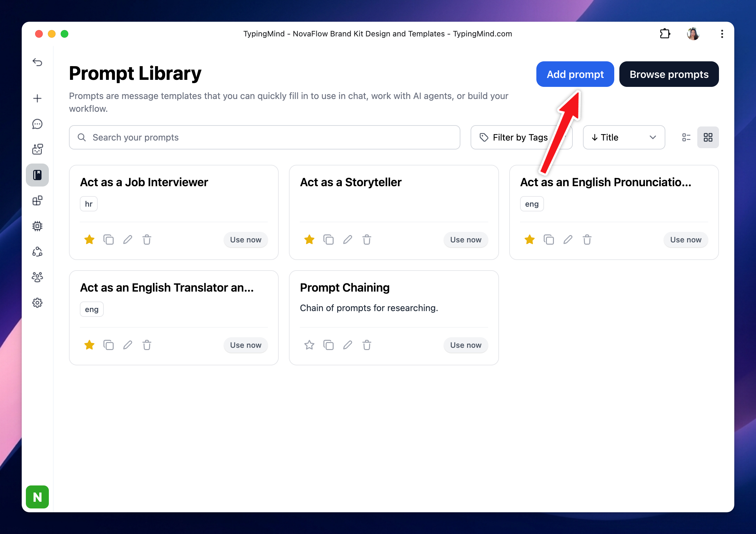The width and height of the screenshot is (756, 534).
Task: Open the Chats sidebar icon
Action: tap(38, 124)
